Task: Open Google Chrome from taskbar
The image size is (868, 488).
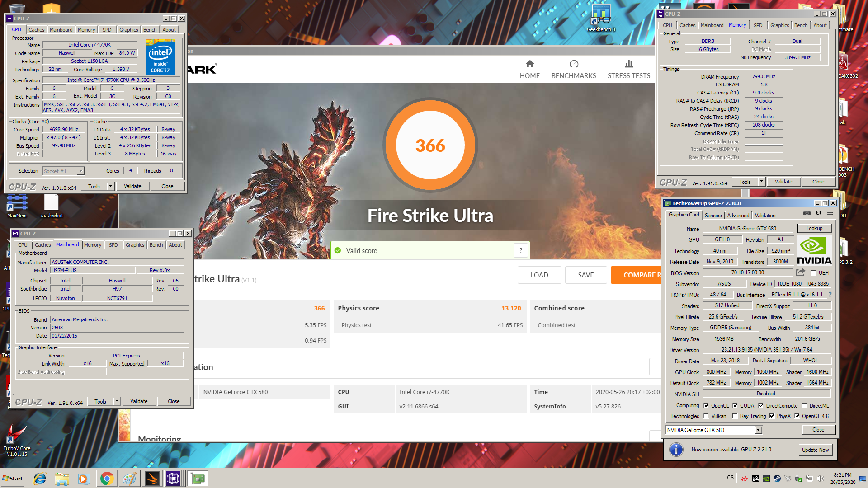Action: point(107,479)
